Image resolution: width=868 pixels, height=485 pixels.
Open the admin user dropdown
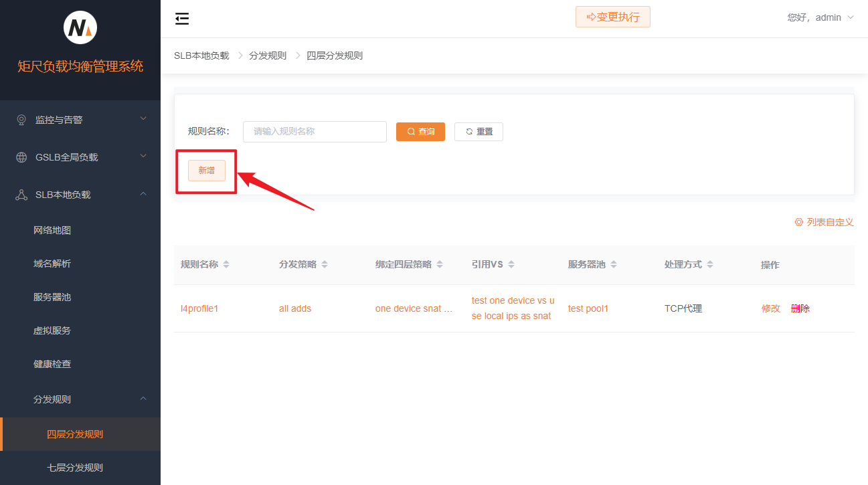(820, 17)
